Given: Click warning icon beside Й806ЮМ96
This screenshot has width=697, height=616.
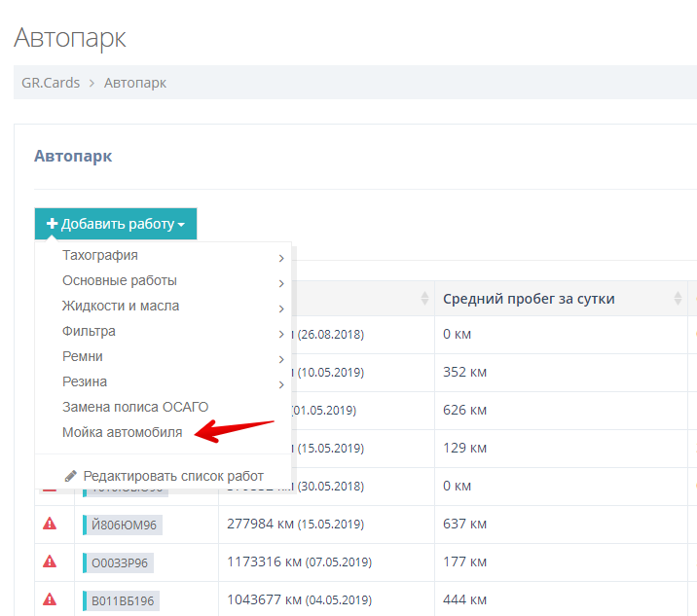Looking at the screenshot, I should (x=50, y=525).
